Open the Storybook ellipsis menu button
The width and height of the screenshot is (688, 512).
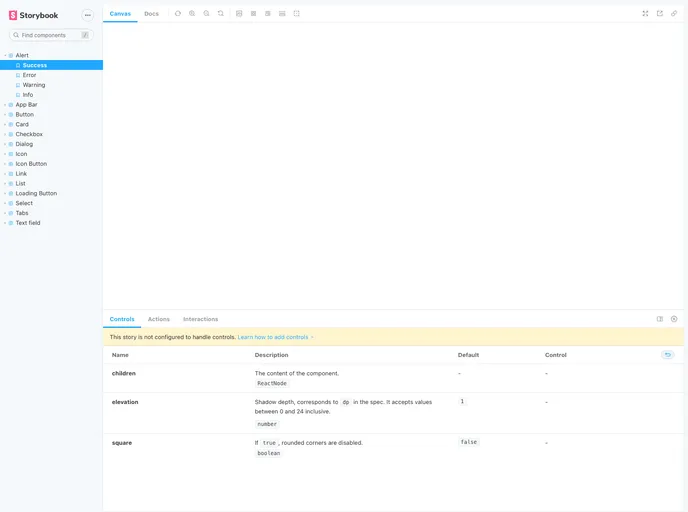(x=87, y=15)
